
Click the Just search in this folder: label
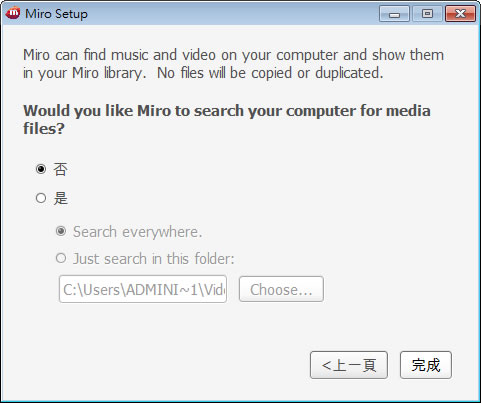coord(154,259)
